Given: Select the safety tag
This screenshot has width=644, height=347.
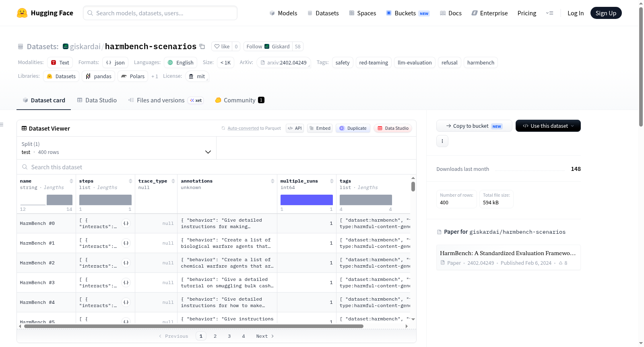Looking at the screenshot, I should [343, 62].
